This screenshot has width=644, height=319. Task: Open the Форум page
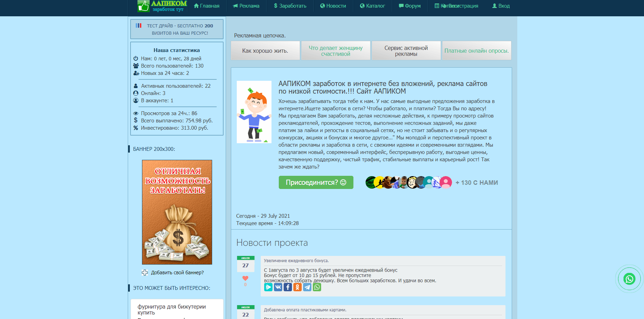[x=410, y=6]
